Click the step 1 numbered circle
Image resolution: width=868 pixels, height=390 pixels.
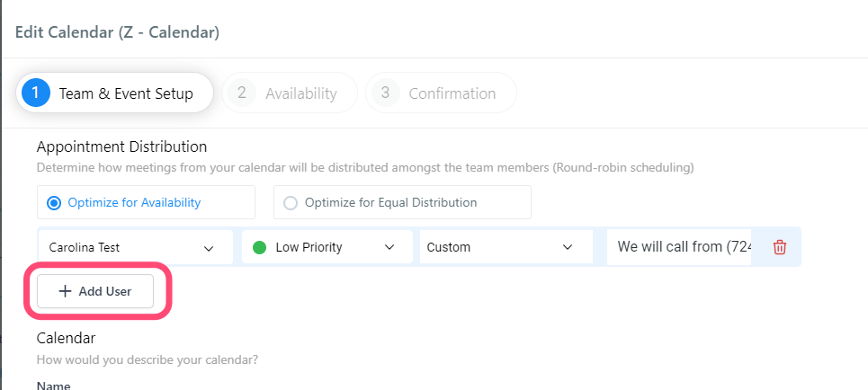coord(36,93)
